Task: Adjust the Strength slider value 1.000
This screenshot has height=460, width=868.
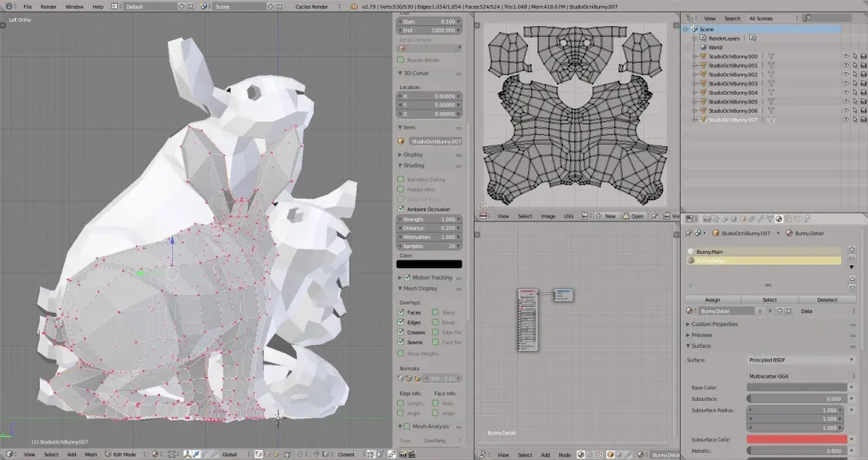Action: coord(429,219)
